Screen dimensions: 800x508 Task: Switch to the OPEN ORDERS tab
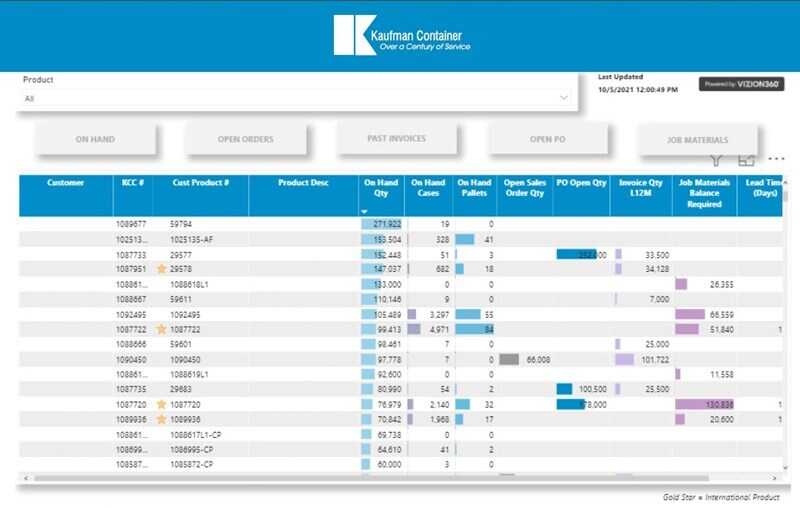click(x=245, y=140)
